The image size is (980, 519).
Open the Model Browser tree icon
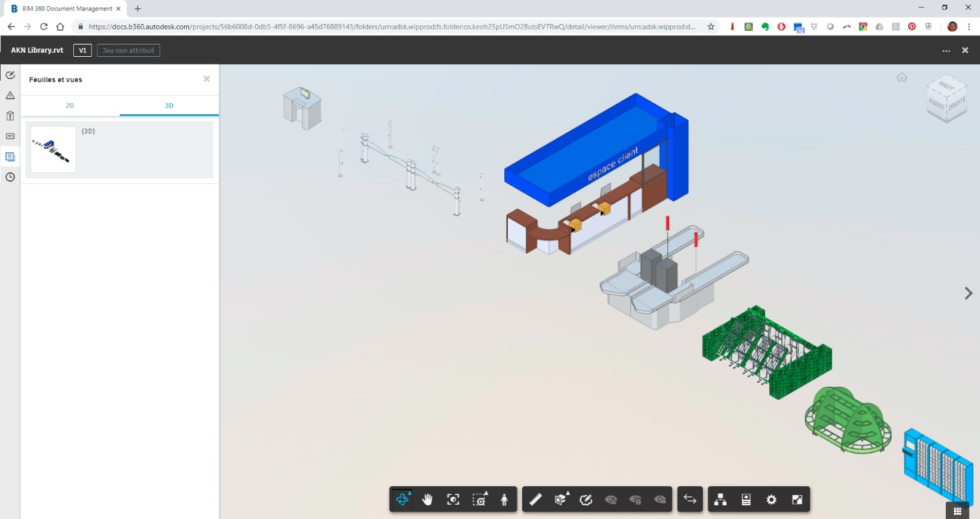point(720,500)
